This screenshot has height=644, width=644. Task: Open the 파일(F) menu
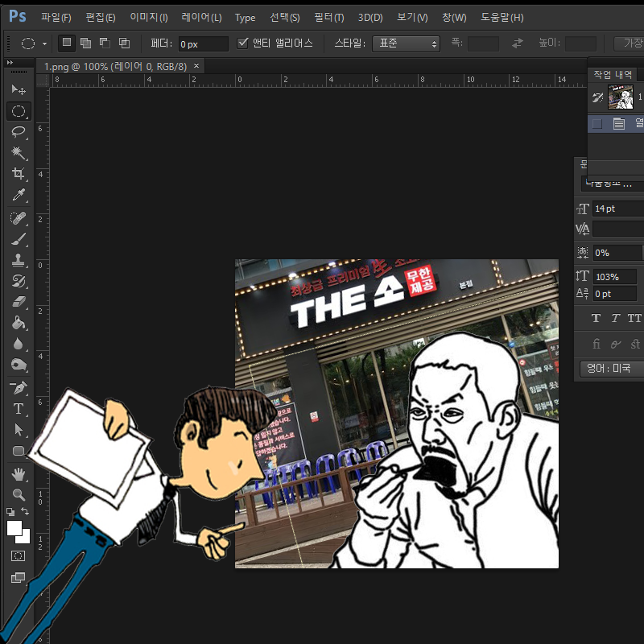point(56,17)
